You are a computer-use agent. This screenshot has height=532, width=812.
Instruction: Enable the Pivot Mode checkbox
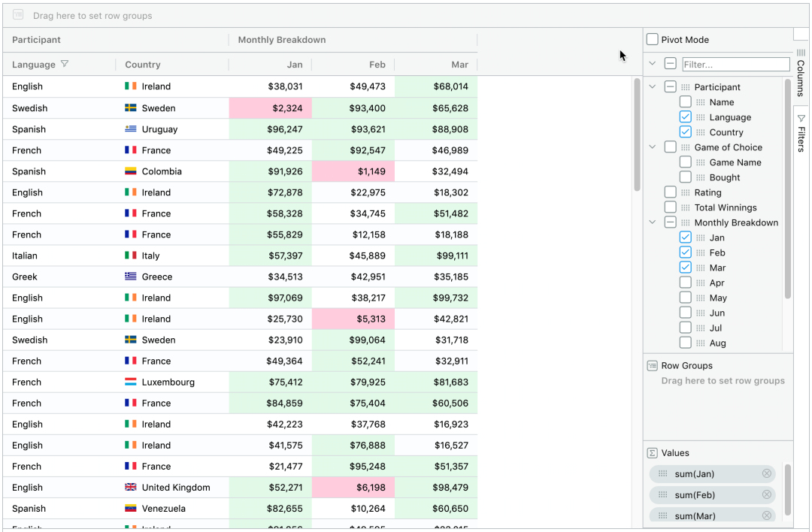(653, 39)
